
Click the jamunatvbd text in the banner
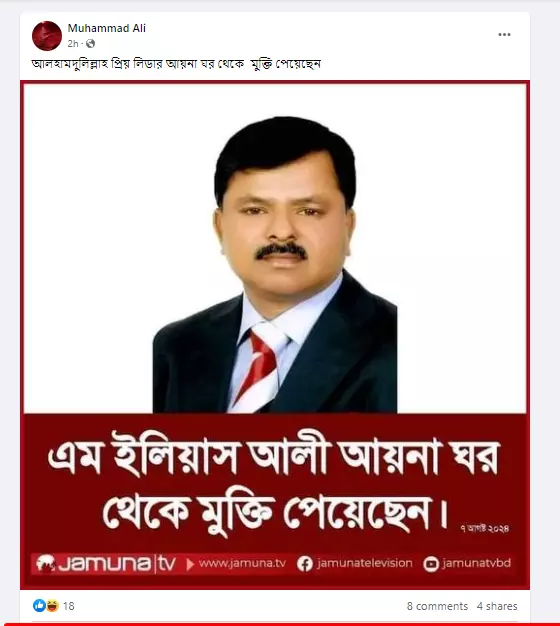click(x=477, y=563)
